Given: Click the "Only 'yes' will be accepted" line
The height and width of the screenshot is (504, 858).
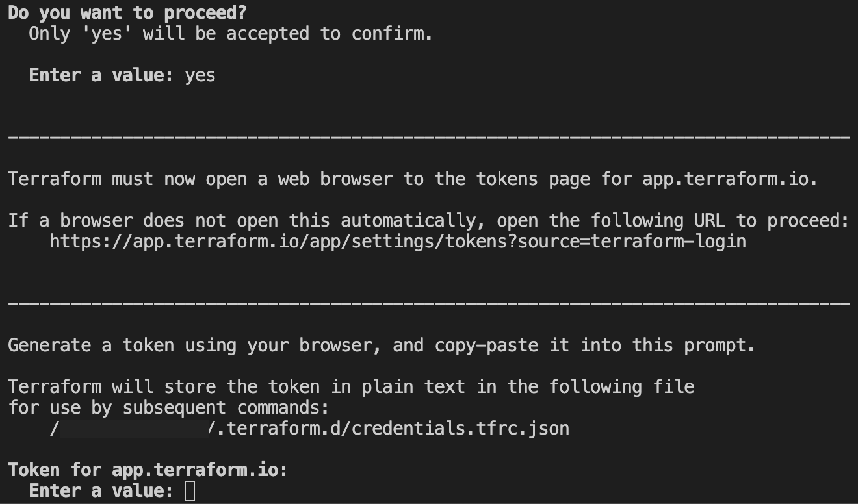Looking at the screenshot, I should pos(231,34).
